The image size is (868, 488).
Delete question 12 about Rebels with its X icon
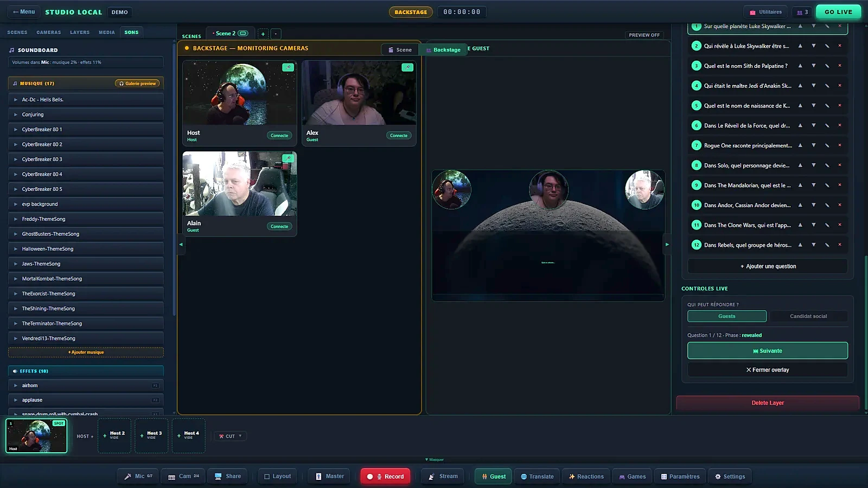[x=840, y=245]
